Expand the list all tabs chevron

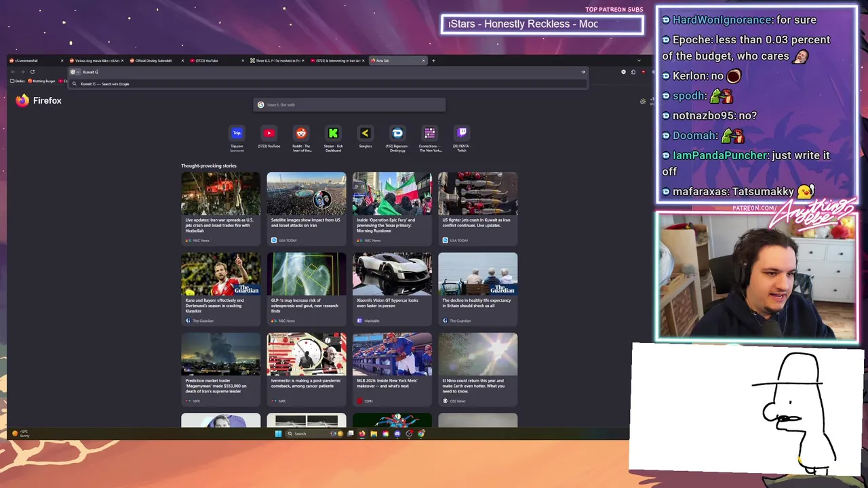click(638, 60)
